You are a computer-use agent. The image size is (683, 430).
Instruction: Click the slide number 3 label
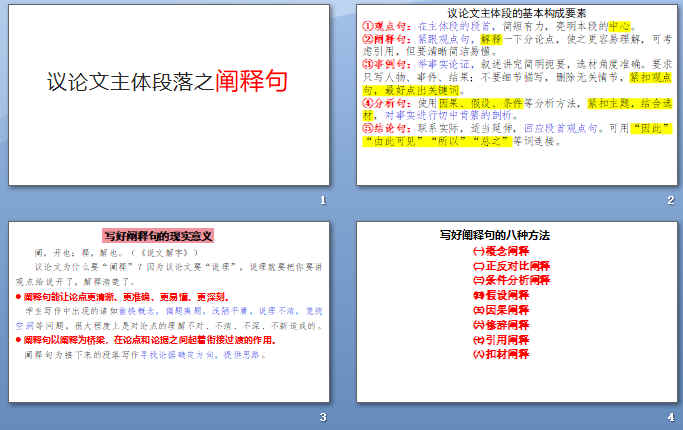[322, 417]
